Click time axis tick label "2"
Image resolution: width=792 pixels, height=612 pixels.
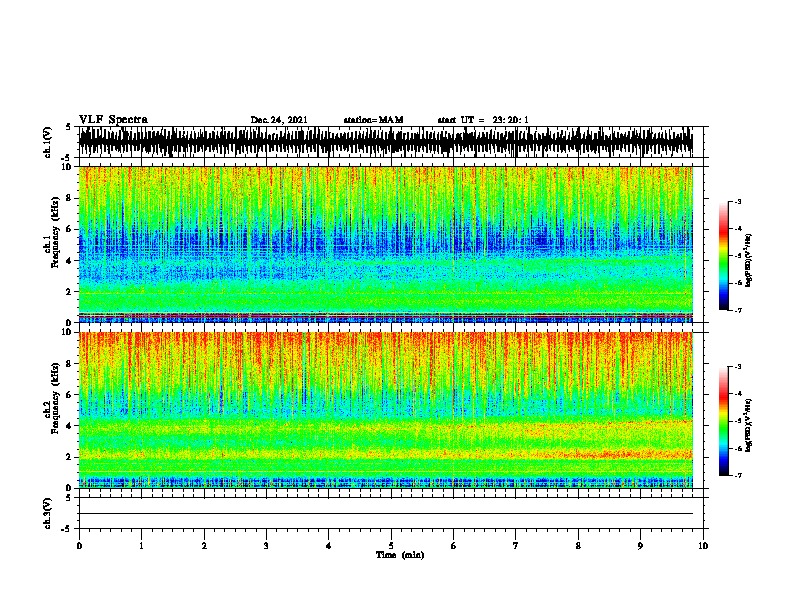204,546
